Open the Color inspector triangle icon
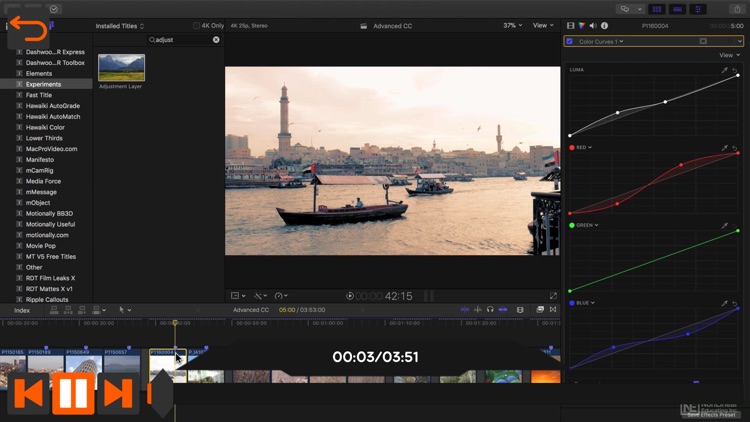The width and height of the screenshot is (750, 422). (x=582, y=26)
